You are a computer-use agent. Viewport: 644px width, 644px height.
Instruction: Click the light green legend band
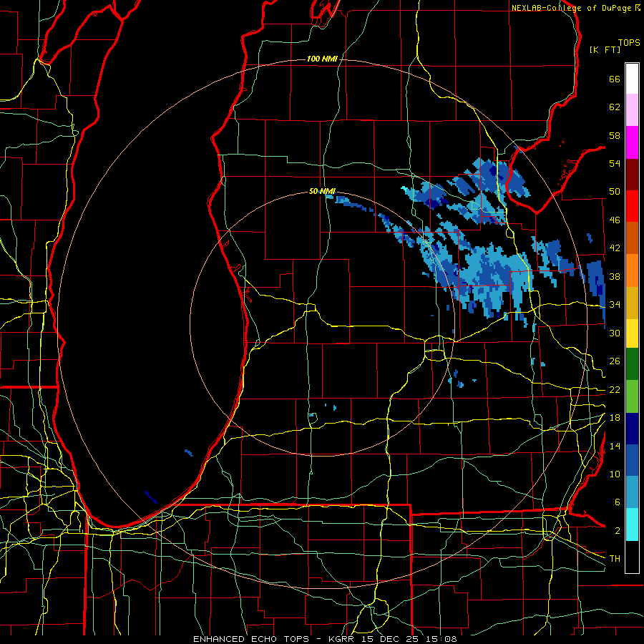(x=632, y=396)
